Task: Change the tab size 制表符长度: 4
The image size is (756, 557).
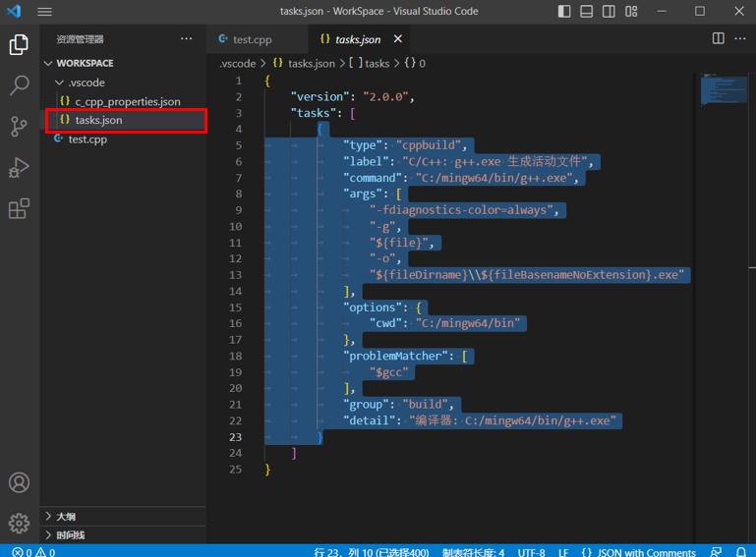Action: point(474,552)
